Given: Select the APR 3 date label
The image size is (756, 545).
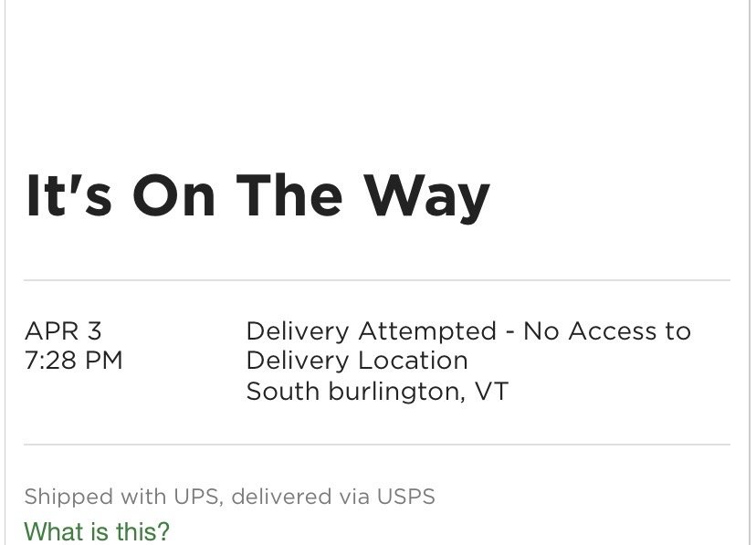Looking at the screenshot, I should pyautogui.click(x=62, y=330).
